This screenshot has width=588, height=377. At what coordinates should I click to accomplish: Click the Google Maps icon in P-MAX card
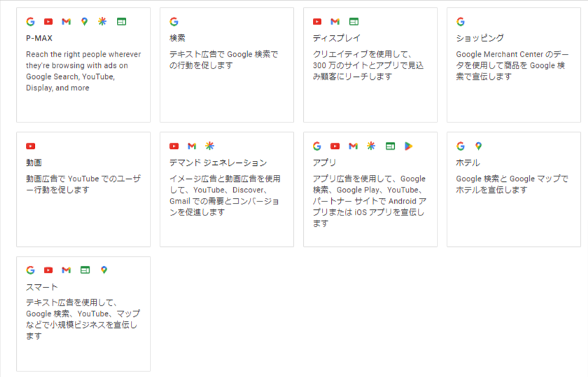84,22
